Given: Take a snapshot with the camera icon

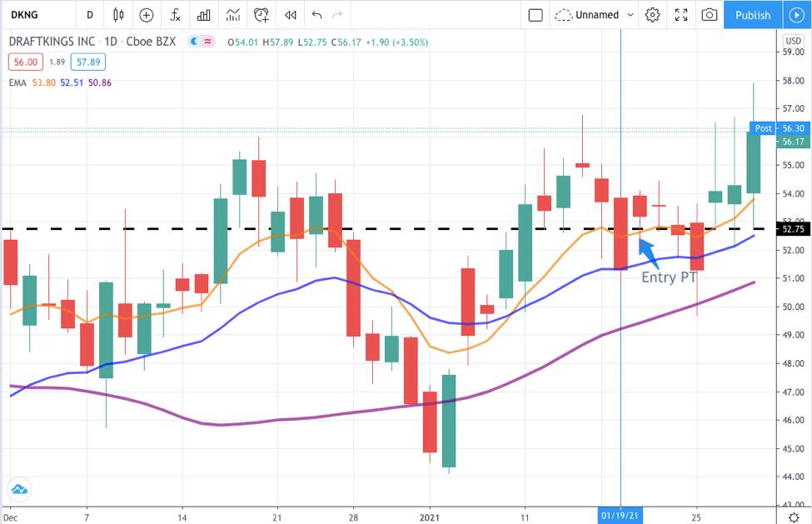Looking at the screenshot, I should coord(709,15).
